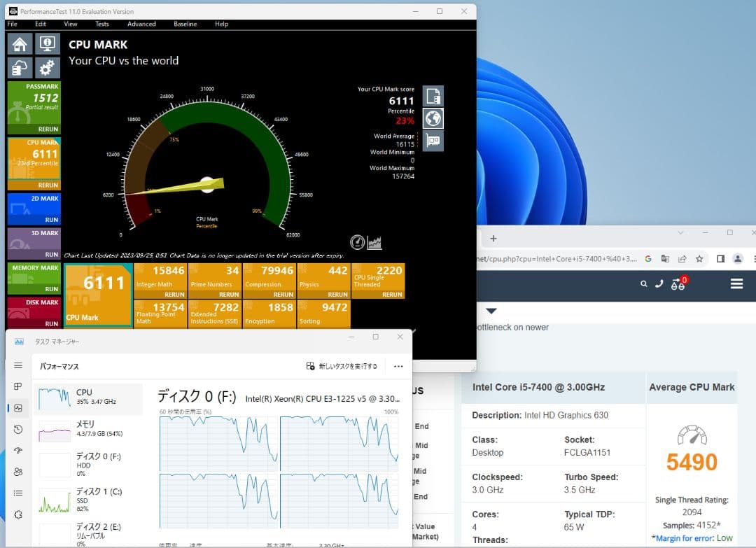Select the Home icon in PerformanceTest
The height and width of the screenshot is (548, 756).
[x=20, y=43]
